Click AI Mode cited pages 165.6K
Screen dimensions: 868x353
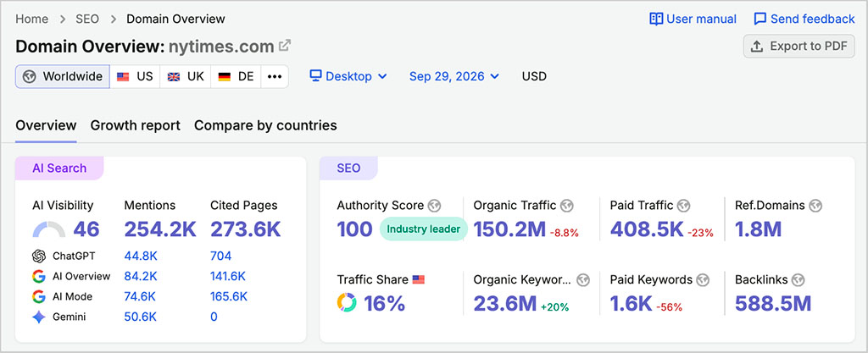click(x=229, y=296)
